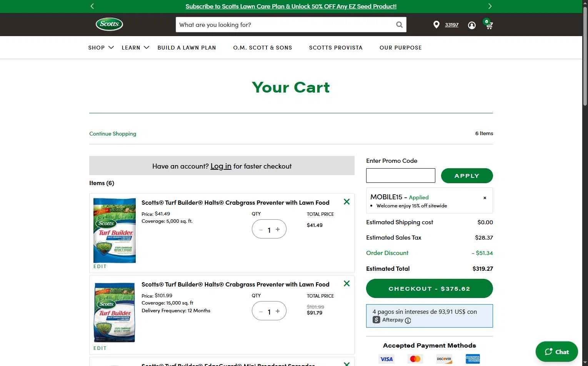Click the American Express payment logo

pyautogui.click(x=473, y=359)
